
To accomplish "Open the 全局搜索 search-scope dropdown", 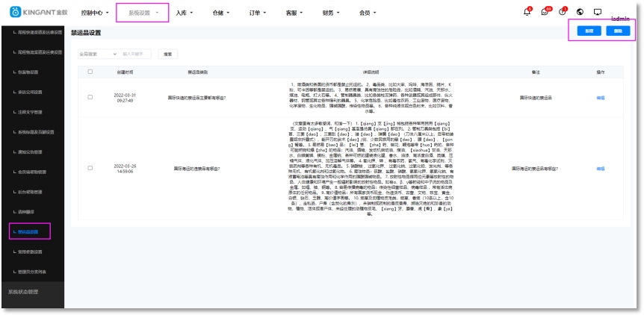I will [98, 54].
